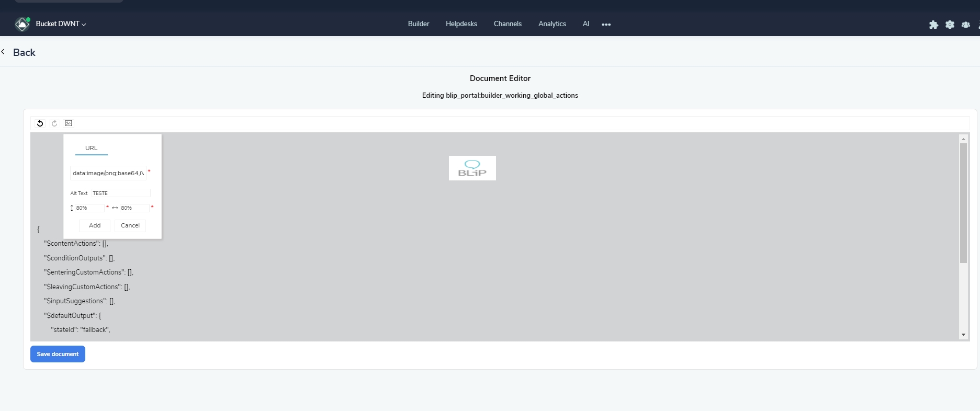
Task: Open the settings gear icon in the header
Action: click(950, 25)
